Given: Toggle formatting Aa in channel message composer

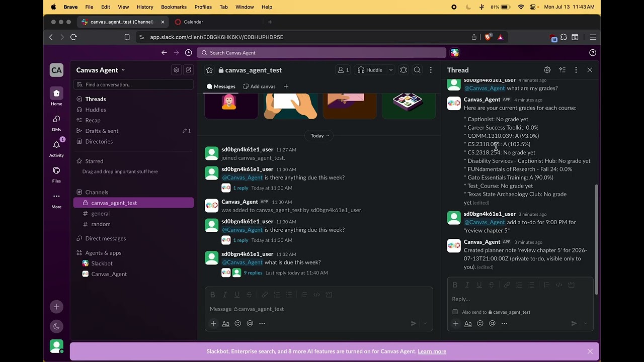Looking at the screenshot, I should pos(225,323).
